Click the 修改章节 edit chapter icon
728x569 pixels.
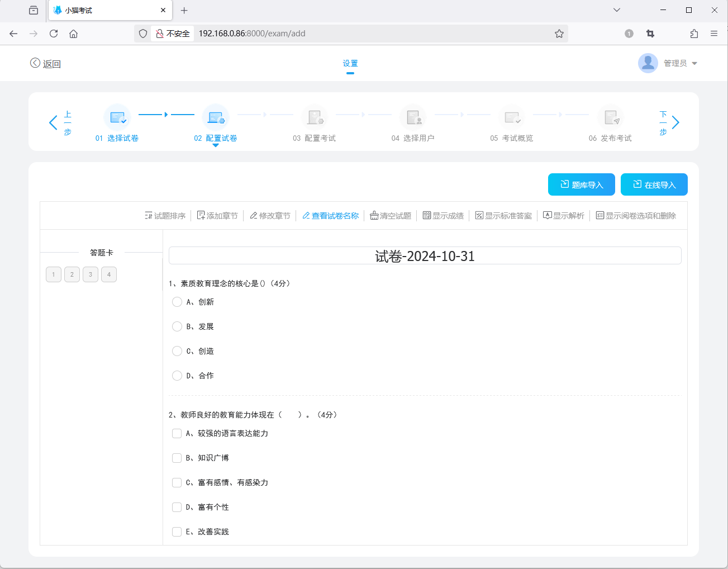click(x=254, y=215)
